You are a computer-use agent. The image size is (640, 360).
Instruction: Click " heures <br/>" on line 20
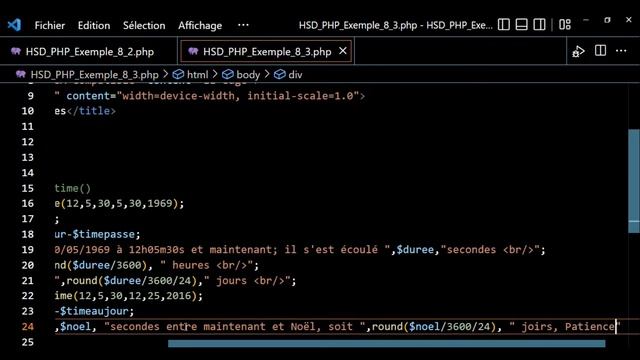click(x=207, y=265)
